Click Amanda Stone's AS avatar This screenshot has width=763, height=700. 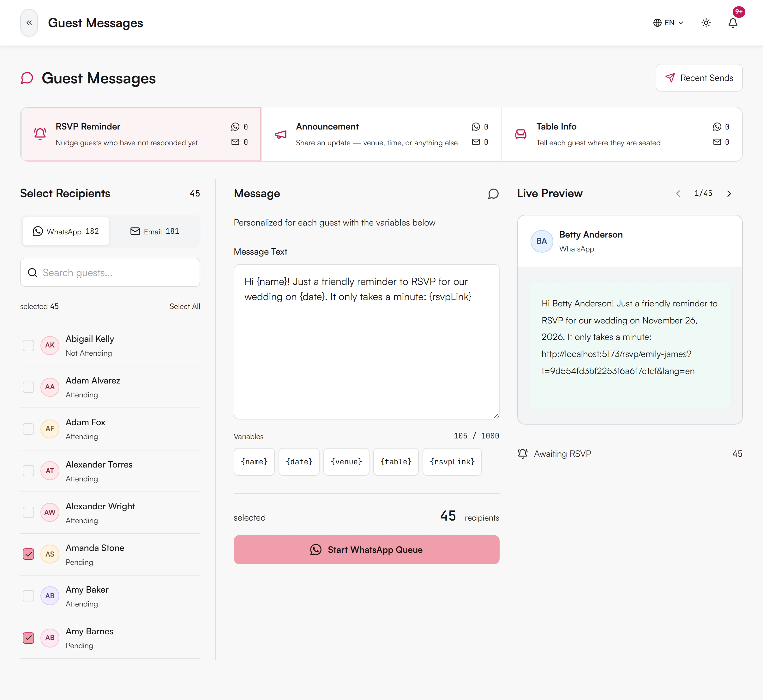tap(50, 554)
